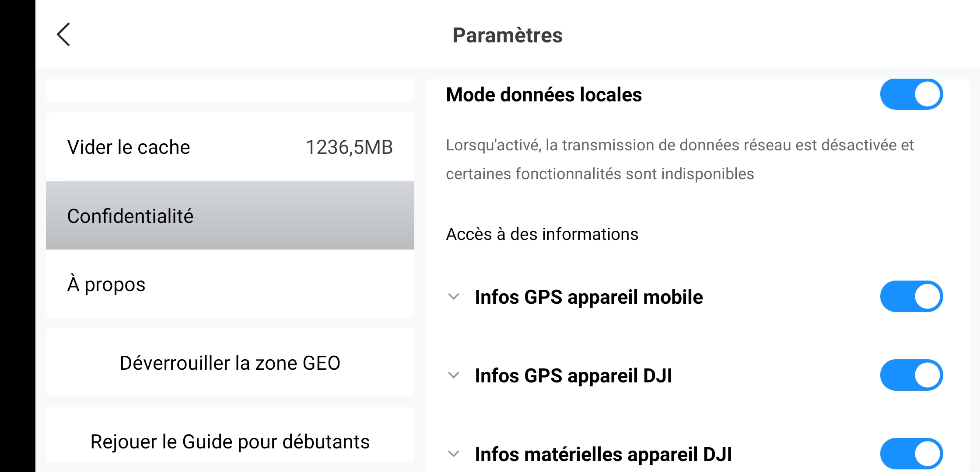Expand Infos GPS appareil DJI chevron
The height and width of the screenshot is (472, 980).
454,375
